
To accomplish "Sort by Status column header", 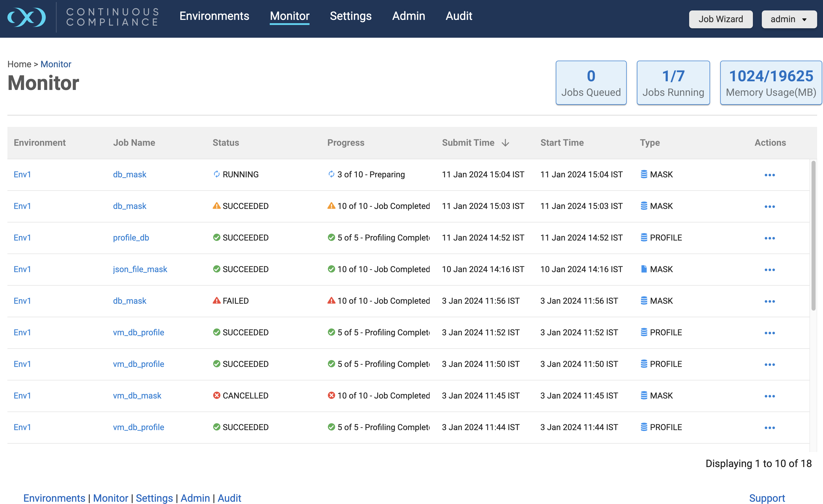I will coord(226,142).
